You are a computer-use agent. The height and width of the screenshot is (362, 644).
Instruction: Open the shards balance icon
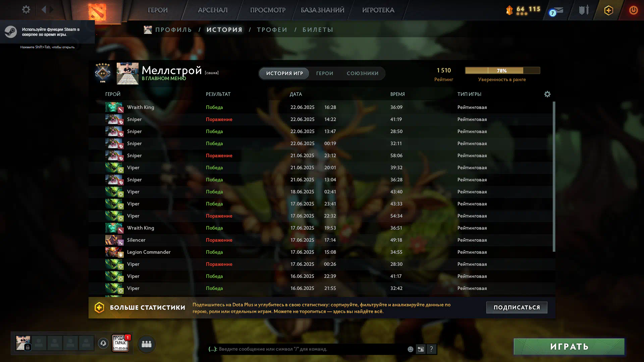(x=509, y=10)
